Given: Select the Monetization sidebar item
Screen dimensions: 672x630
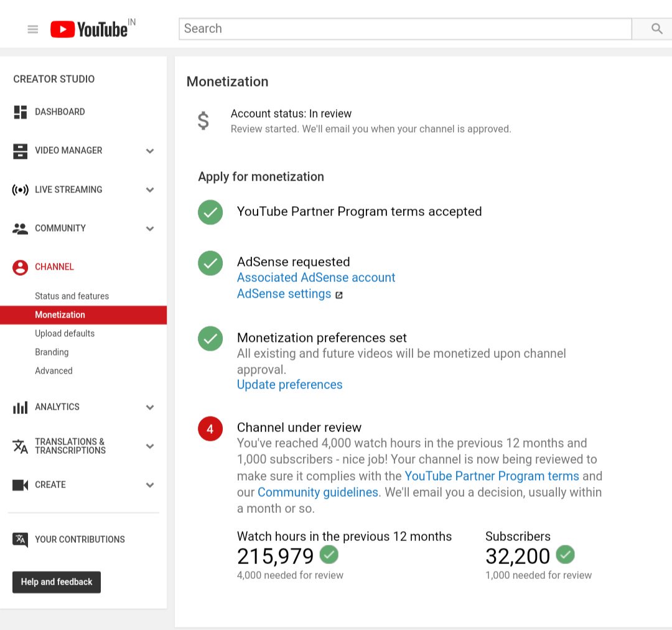Looking at the screenshot, I should pos(83,315).
